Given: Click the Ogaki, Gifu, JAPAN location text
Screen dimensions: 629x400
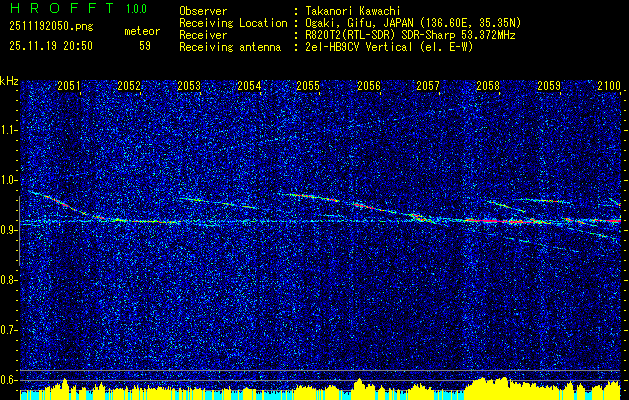Looking at the screenshot, I should click(x=412, y=23).
